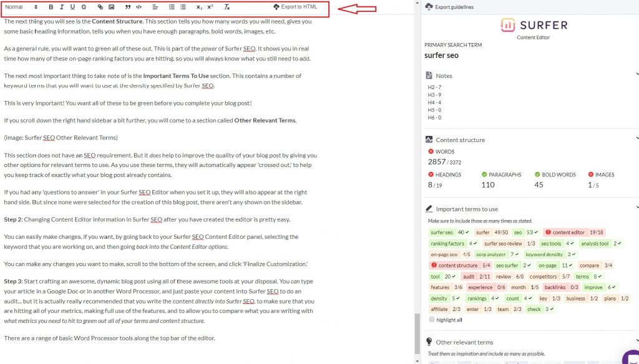Viewport: 639px width, 364px height.
Task: Toggle bold formatting in the editor toolbar
Action: 50,6
